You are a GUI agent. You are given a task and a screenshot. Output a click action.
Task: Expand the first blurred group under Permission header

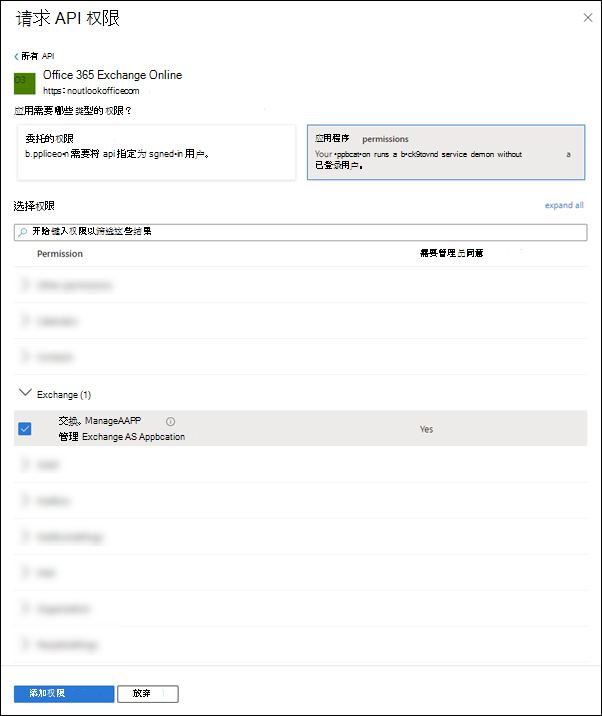[25, 285]
